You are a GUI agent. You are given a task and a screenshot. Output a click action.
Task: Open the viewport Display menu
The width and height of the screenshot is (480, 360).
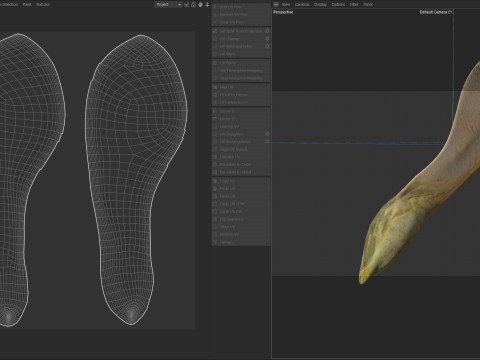point(320,5)
